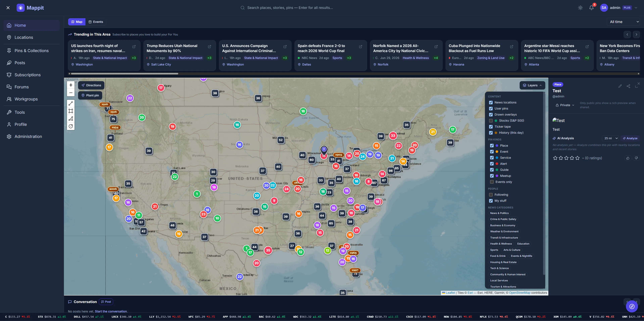Viewport: 644px width, 321px height.
Task: Uncheck History (this day)
Action: (x=491, y=133)
